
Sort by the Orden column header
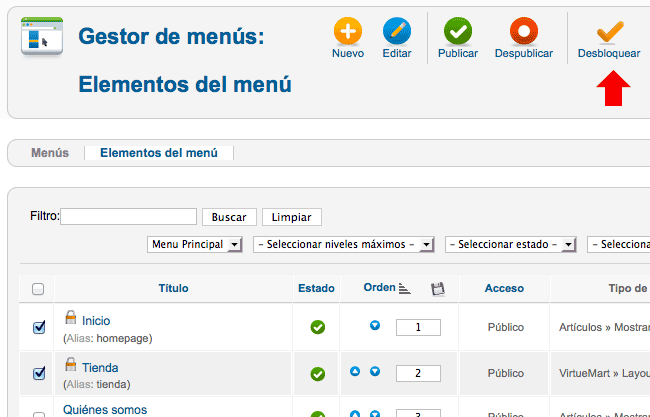point(379,288)
